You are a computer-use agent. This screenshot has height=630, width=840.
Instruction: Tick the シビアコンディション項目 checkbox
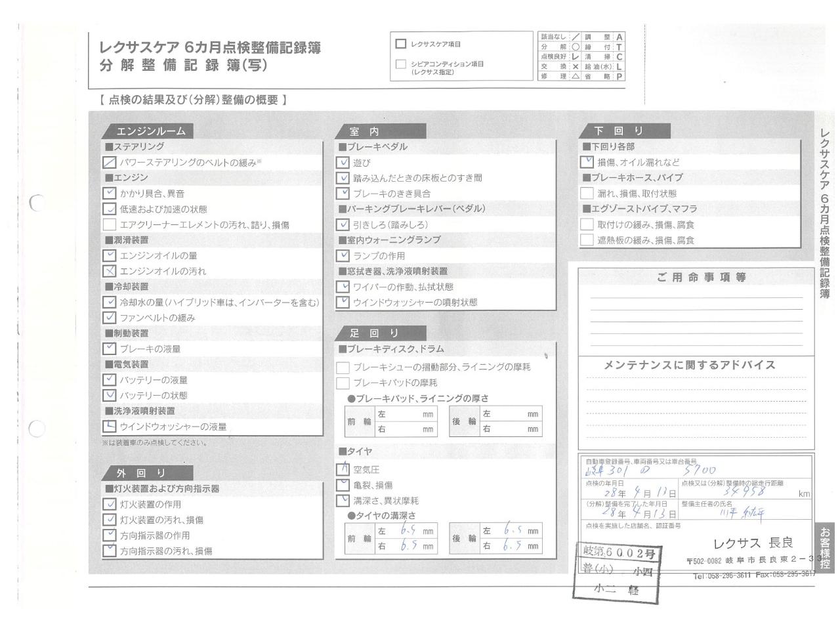point(401,64)
